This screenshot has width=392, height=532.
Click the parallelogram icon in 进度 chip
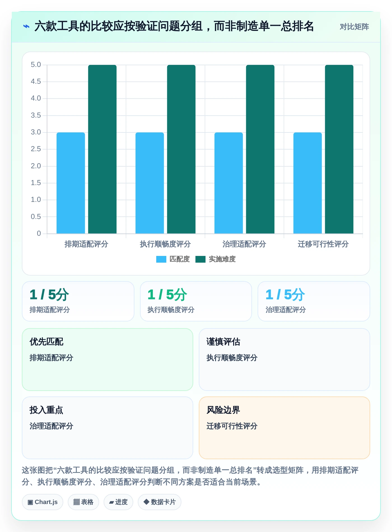click(x=111, y=502)
